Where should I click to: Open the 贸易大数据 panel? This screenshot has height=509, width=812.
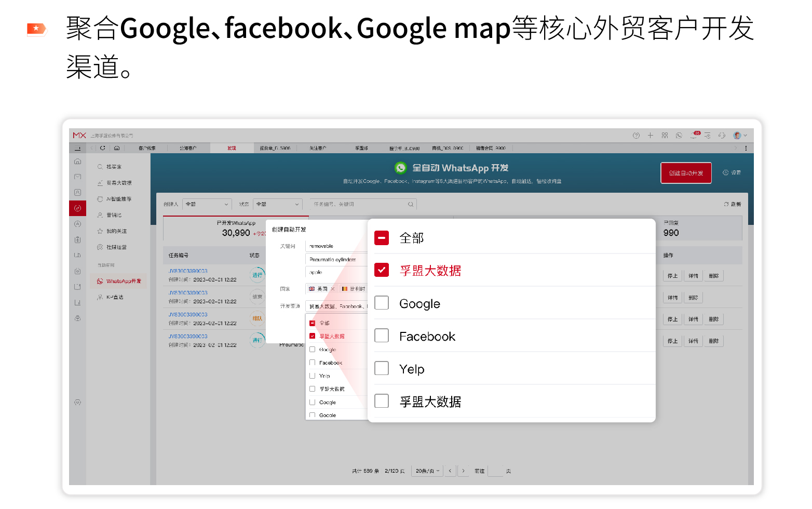pos(116,182)
